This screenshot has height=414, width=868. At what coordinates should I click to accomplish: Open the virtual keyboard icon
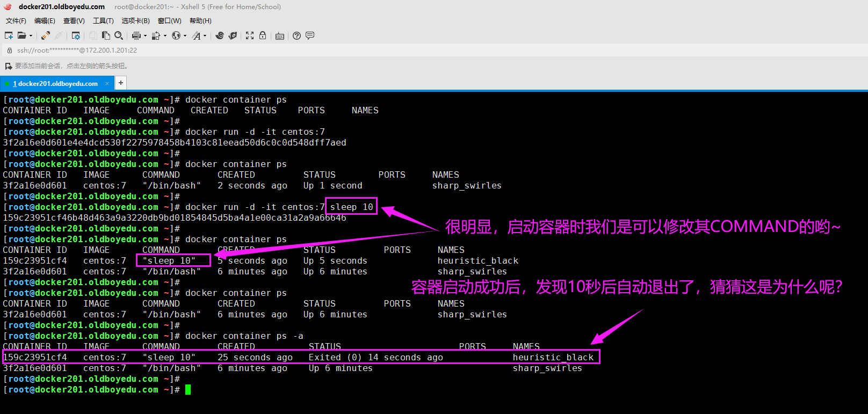[280, 36]
